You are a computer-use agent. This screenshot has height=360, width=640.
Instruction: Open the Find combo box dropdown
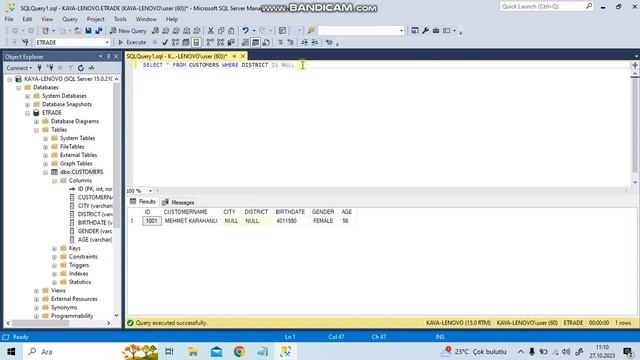[401, 31]
